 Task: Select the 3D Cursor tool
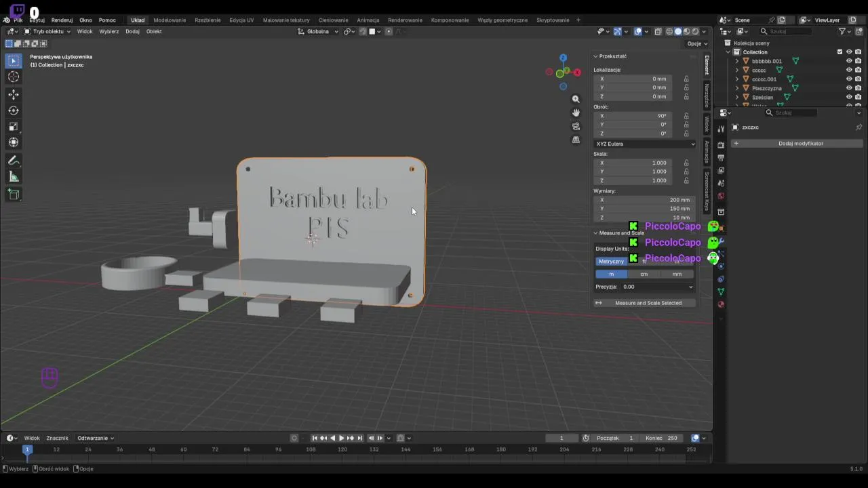pyautogui.click(x=14, y=77)
